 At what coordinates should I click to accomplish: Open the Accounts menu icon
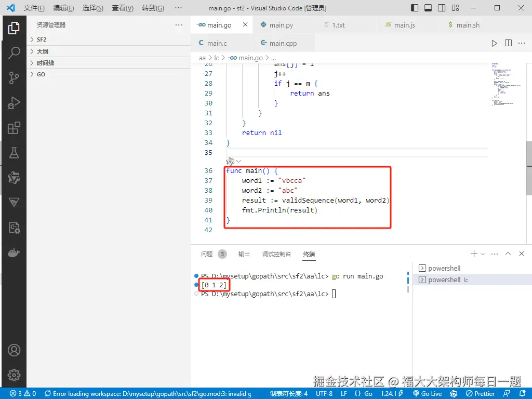(x=14, y=350)
